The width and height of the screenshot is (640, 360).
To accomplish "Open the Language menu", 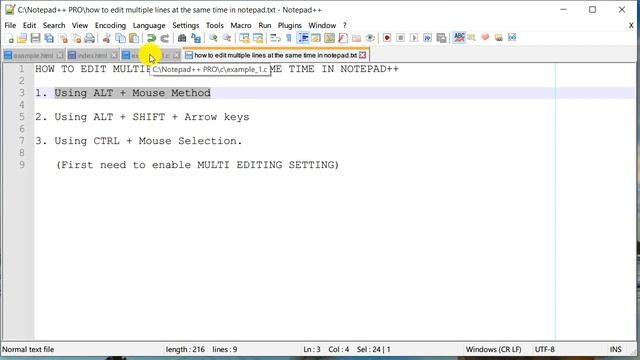I will click(149, 25).
